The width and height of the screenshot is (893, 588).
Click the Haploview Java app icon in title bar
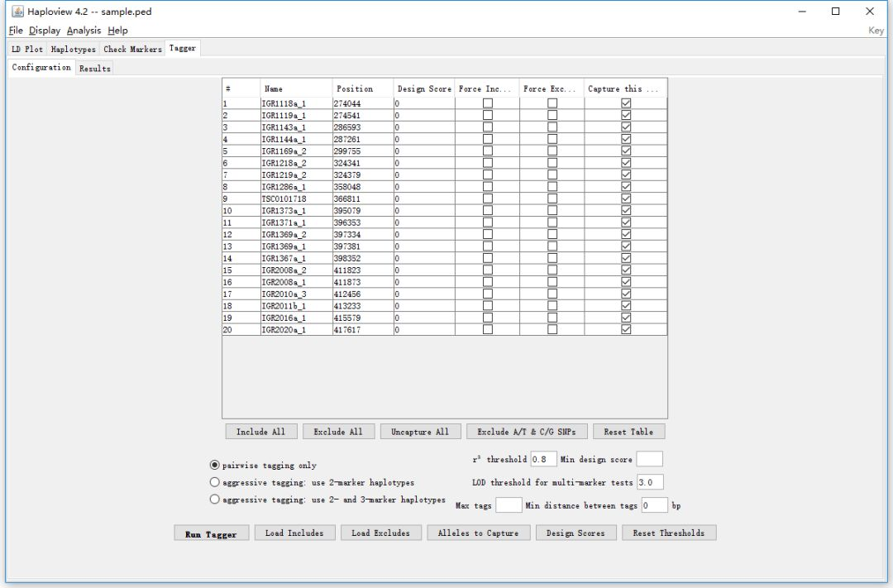17,12
